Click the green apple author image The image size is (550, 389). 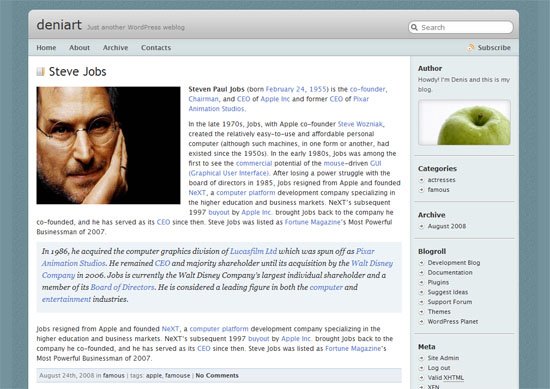click(x=464, y=122)
